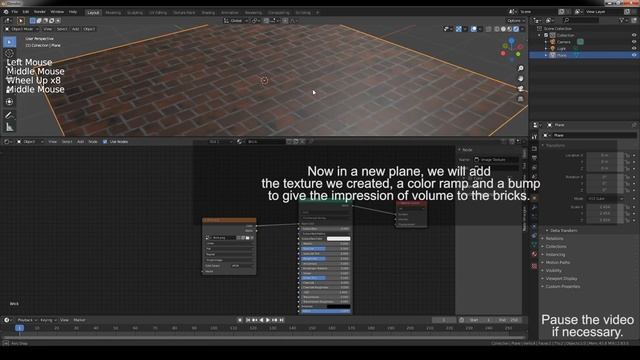Click the black emission color swatch in node
Viewport: 640px width, 360px height.
(x=338, y=307)
